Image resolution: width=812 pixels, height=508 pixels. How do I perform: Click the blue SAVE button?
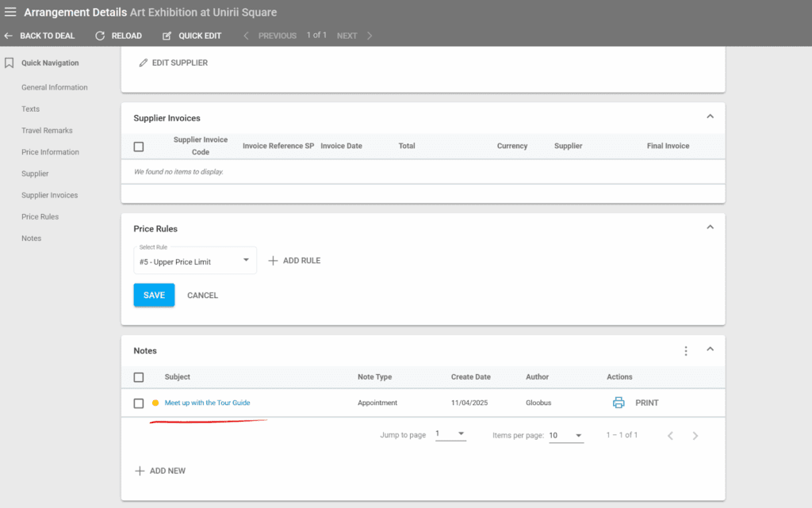(154, 295)
